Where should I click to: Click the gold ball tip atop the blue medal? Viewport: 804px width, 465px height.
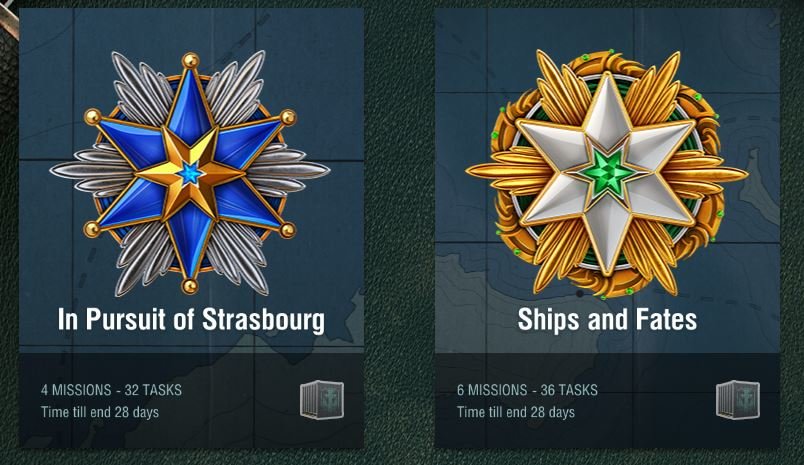point(191,60)
